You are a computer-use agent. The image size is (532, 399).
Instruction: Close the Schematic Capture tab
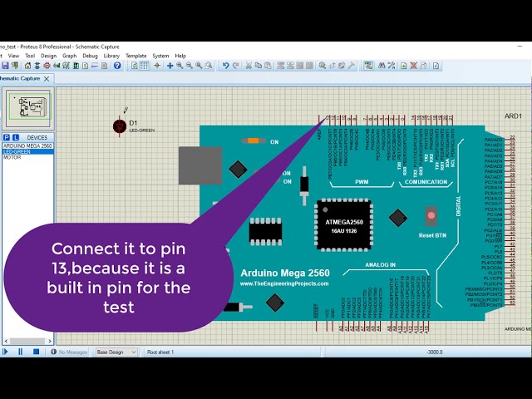47,79
